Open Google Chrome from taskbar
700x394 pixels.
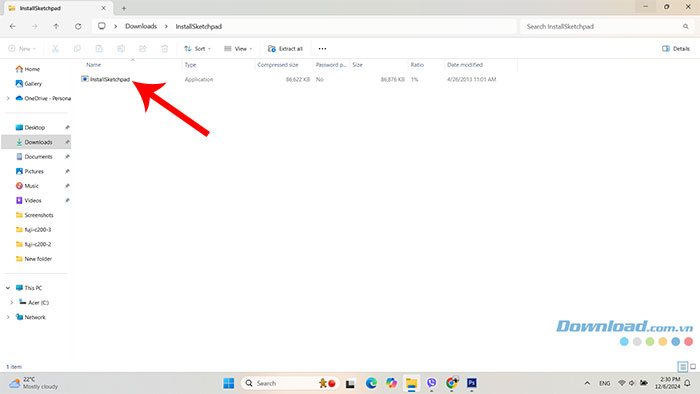(452, 383)
